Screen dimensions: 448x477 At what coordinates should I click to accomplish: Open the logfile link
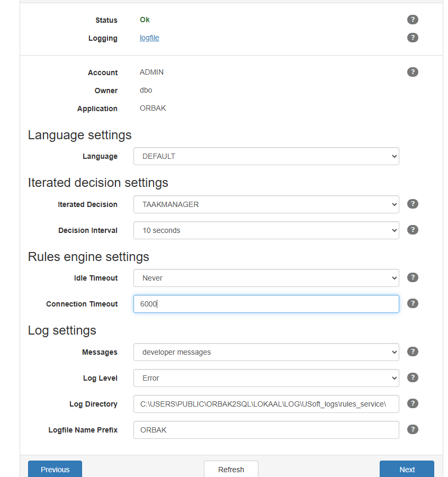click(149, 38)
